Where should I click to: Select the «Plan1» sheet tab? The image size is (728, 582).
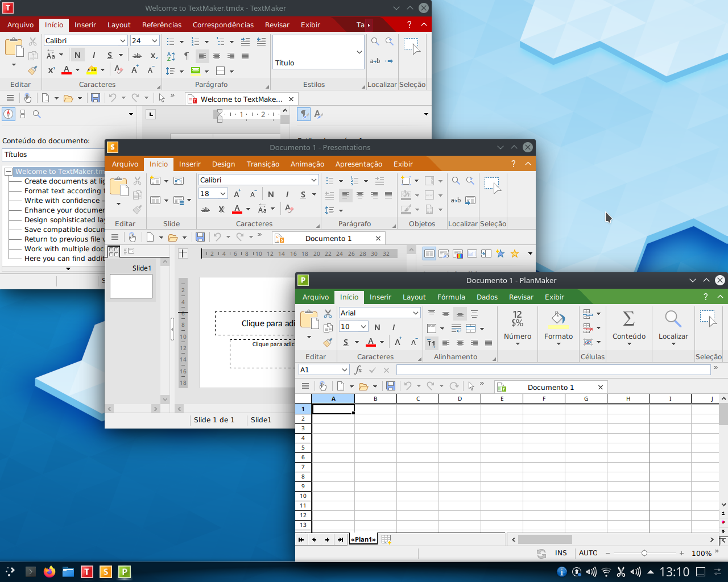coord(363,539)
